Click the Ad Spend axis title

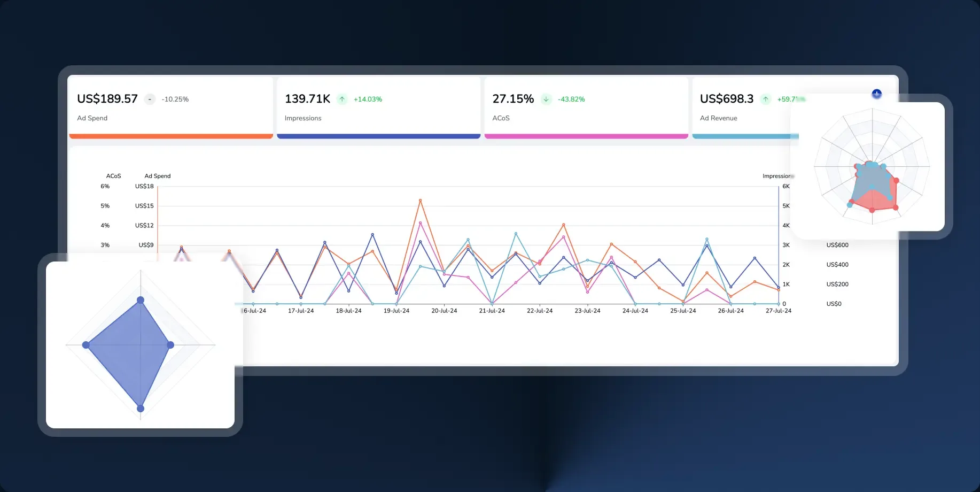[158, 176]
